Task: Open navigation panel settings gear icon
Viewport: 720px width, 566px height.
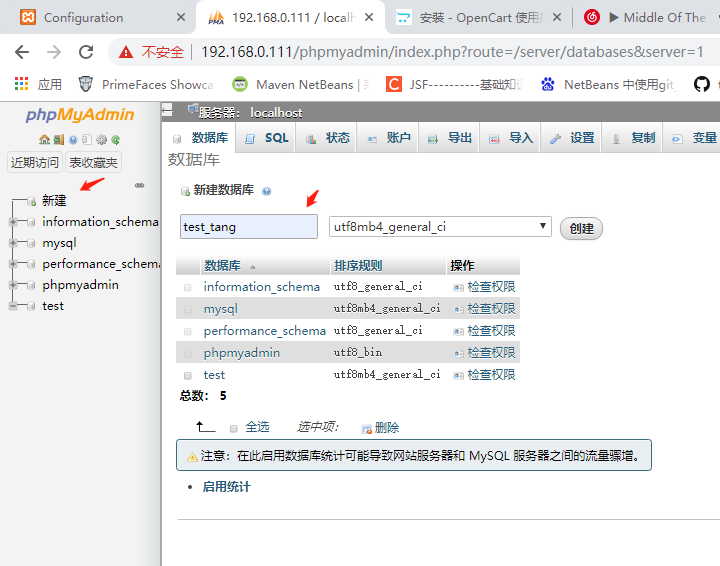Action: click(101, 140)
